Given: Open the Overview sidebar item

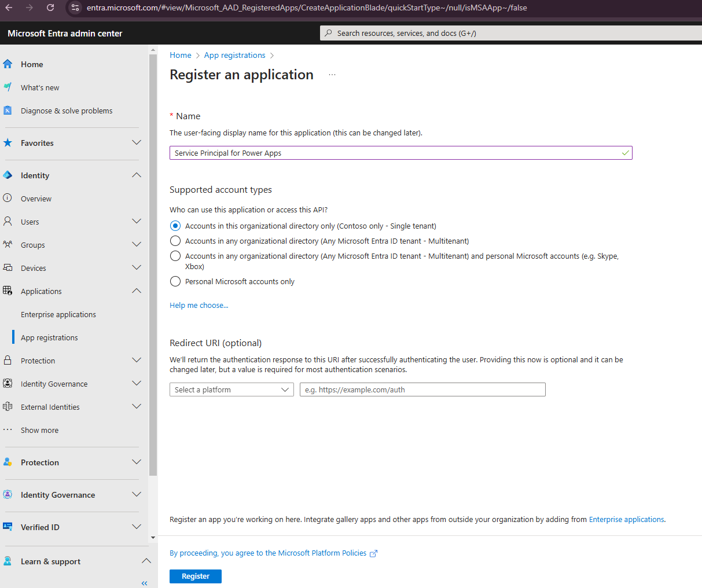Looking at the screenshot, I should click(x=36, y=199).
